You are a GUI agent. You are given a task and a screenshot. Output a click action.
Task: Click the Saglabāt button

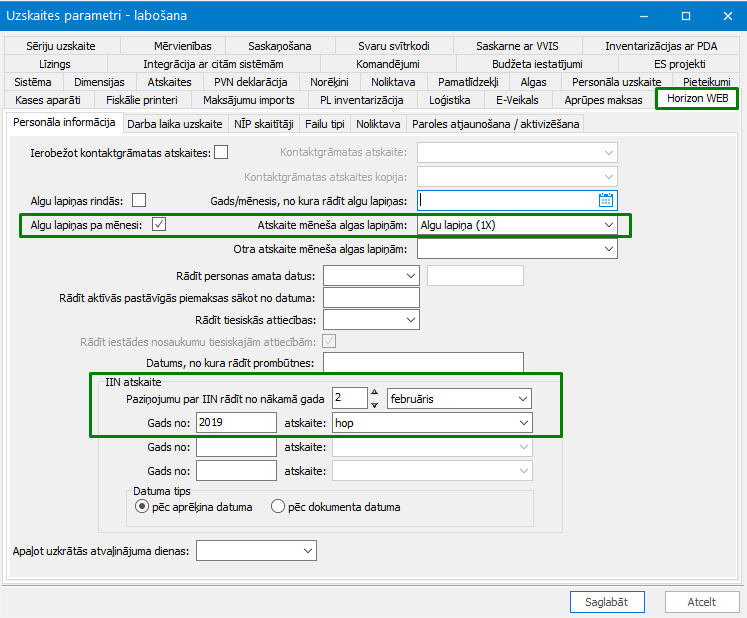(x=607, y=602)
